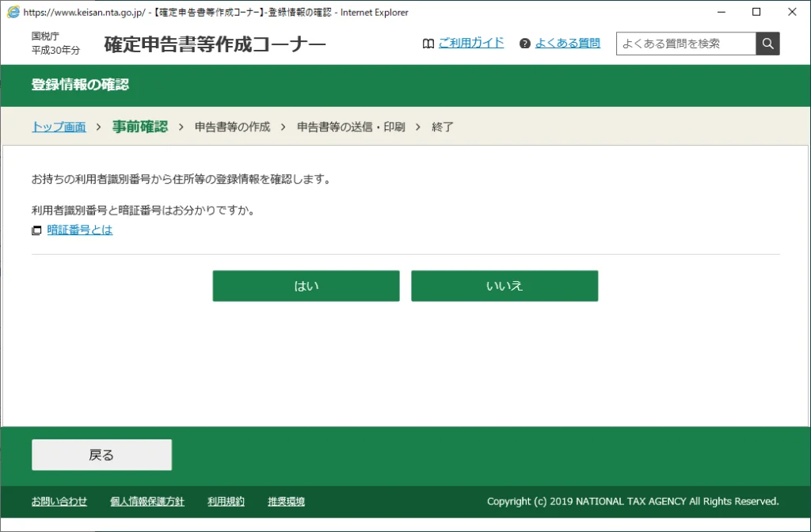
Task: Check the 推奨環境 recommended environment link
Action: point(285,501)
